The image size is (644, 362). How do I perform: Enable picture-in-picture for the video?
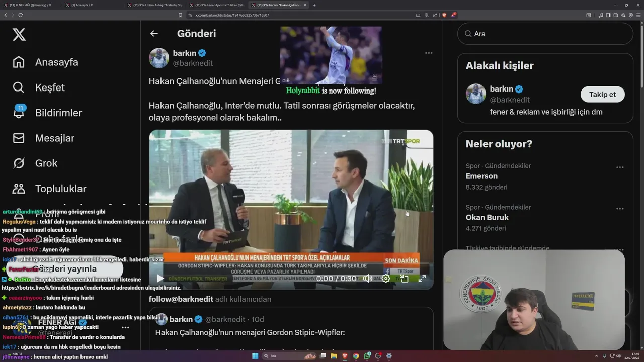[404, 278]
